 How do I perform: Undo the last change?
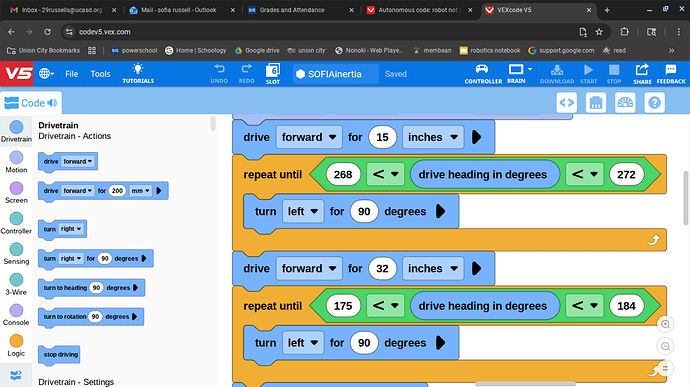pos(219,74)
